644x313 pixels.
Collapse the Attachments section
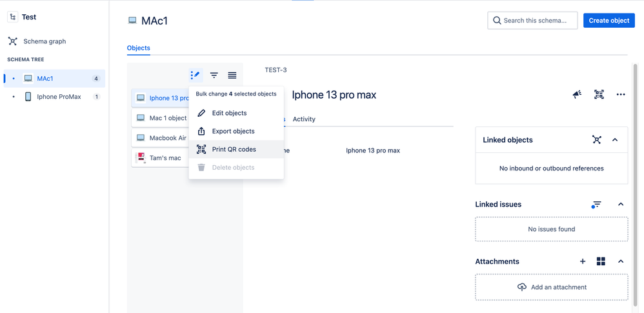pos(621,261)
